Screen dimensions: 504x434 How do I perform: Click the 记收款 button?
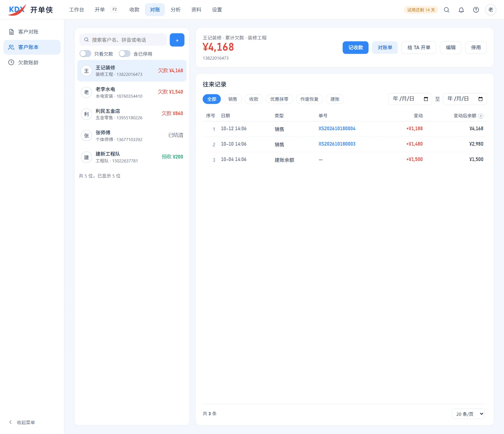pos(355,48)
